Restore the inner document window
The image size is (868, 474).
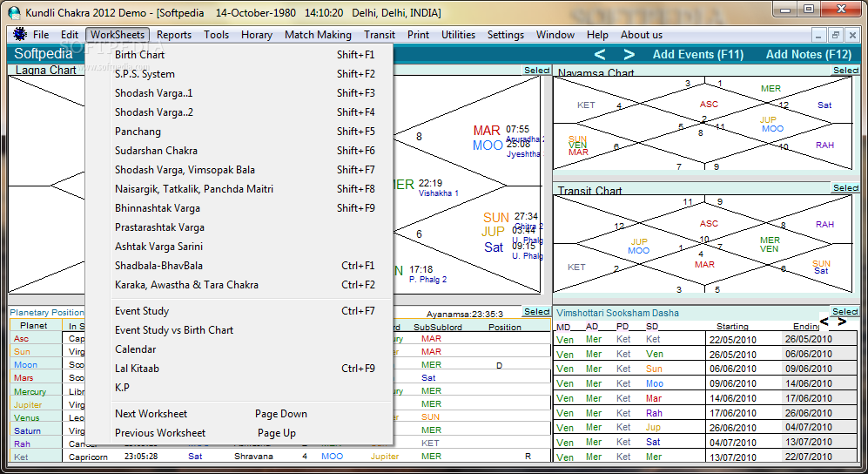coord(836,35)
